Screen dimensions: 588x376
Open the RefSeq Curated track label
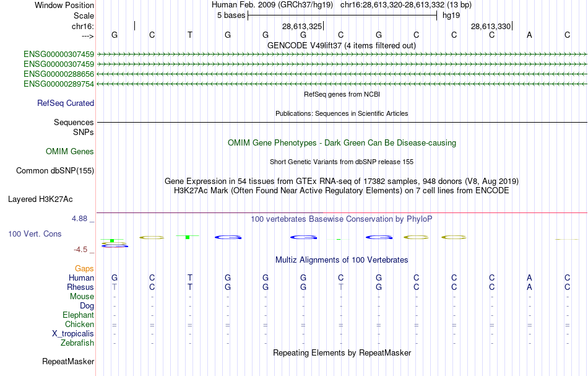click(x=66, y=103)
